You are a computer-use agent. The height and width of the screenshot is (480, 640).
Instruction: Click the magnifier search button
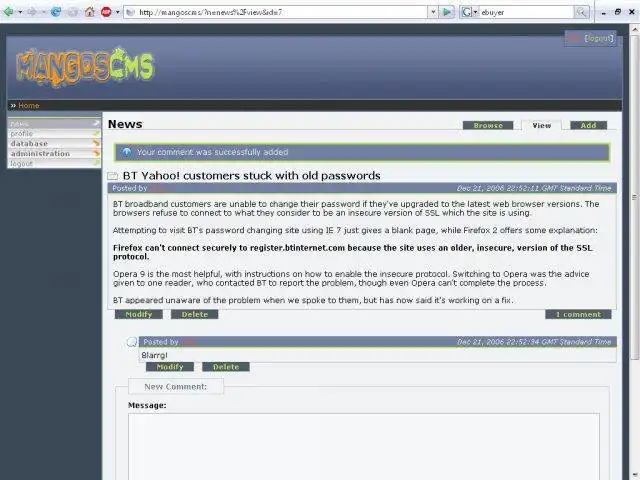click(581, 12)
